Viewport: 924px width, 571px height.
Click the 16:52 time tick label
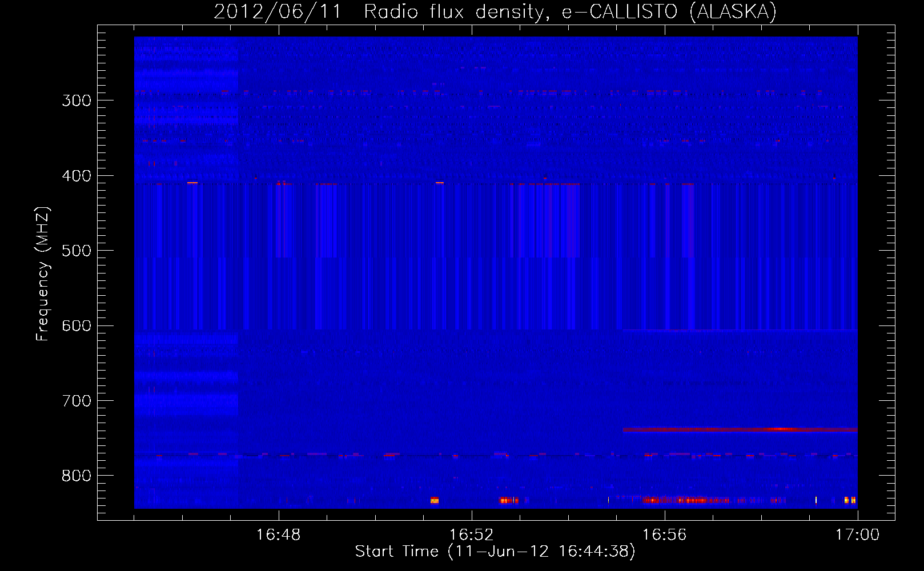coord(472,535)
